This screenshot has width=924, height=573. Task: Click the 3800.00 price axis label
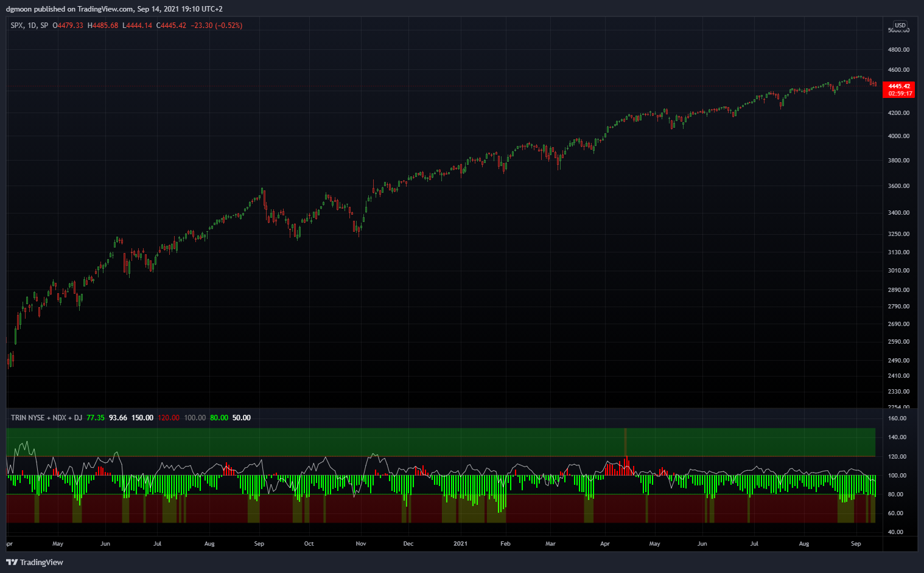click(x=898, y=161)
